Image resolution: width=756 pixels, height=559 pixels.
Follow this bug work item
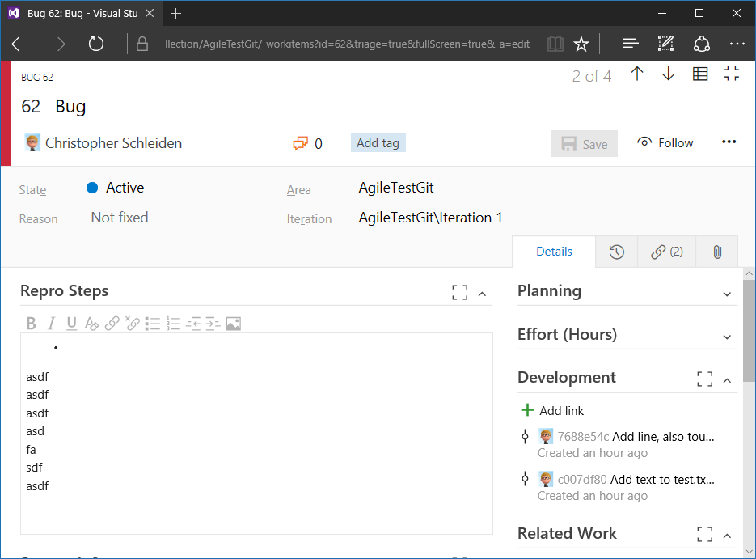click(x=665, y=142)
